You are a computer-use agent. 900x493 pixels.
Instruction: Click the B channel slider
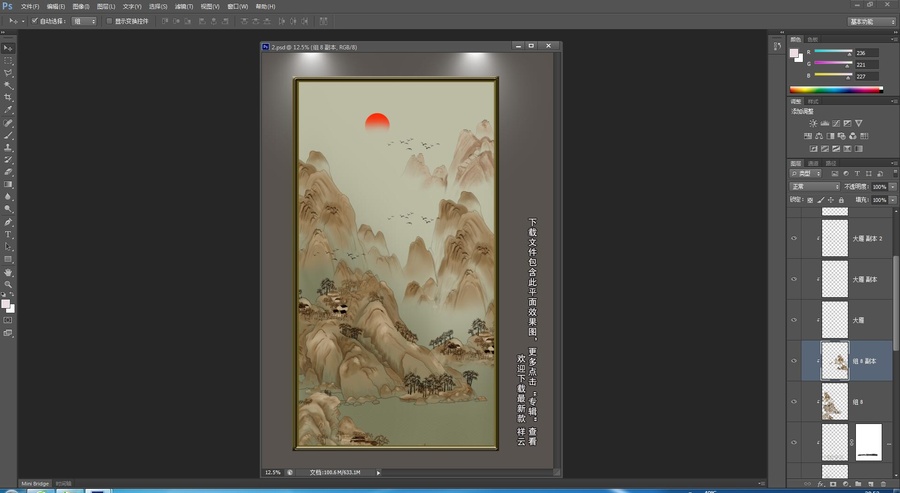pos(833,75)
